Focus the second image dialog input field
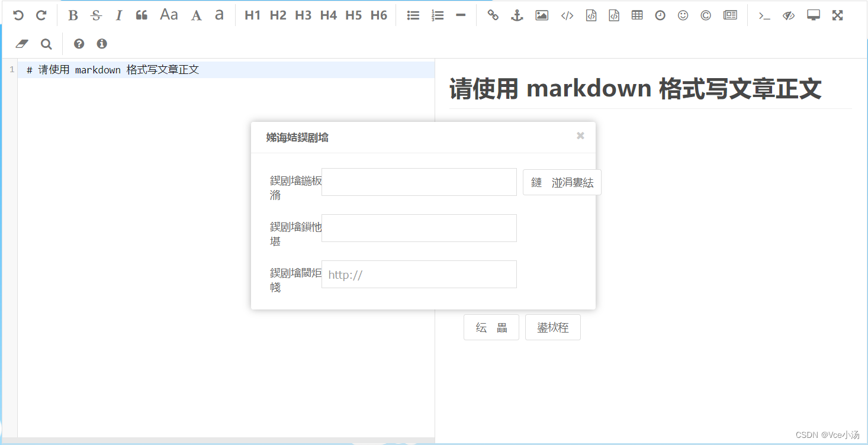This screenshot has height=445, width=868. point(419,228)
